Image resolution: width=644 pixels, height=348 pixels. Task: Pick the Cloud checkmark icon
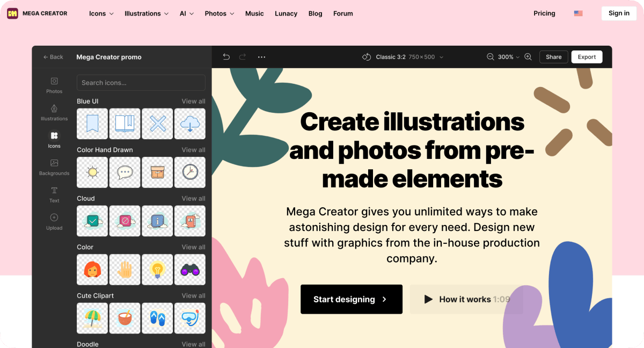92,221
